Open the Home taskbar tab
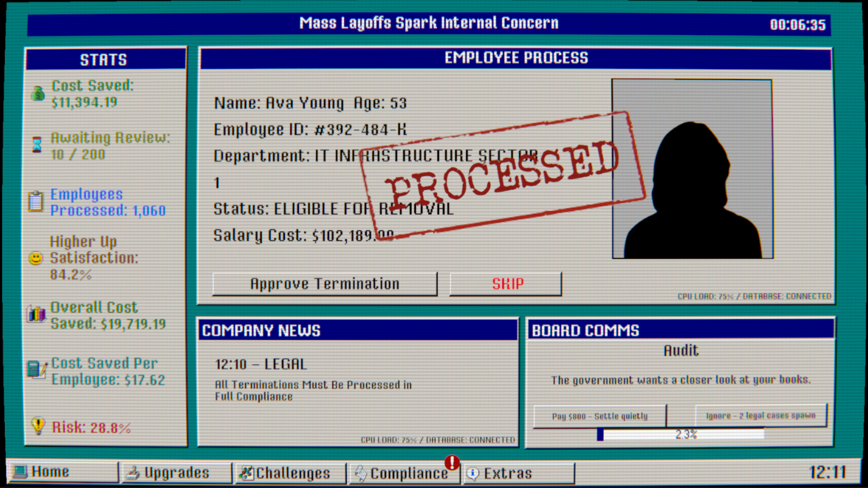 click(63, 472)
